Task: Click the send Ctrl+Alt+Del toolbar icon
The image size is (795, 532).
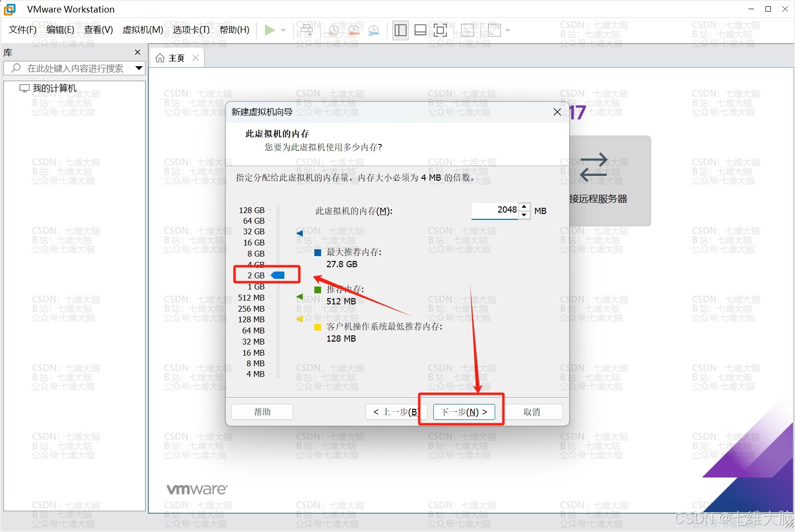Action: [x=307, y=30]
